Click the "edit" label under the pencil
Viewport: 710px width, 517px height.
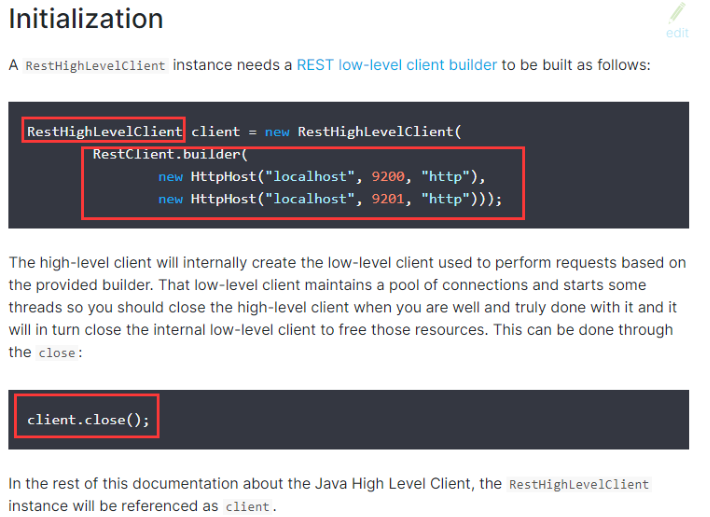pyautogui.click(x=677, y=33)
